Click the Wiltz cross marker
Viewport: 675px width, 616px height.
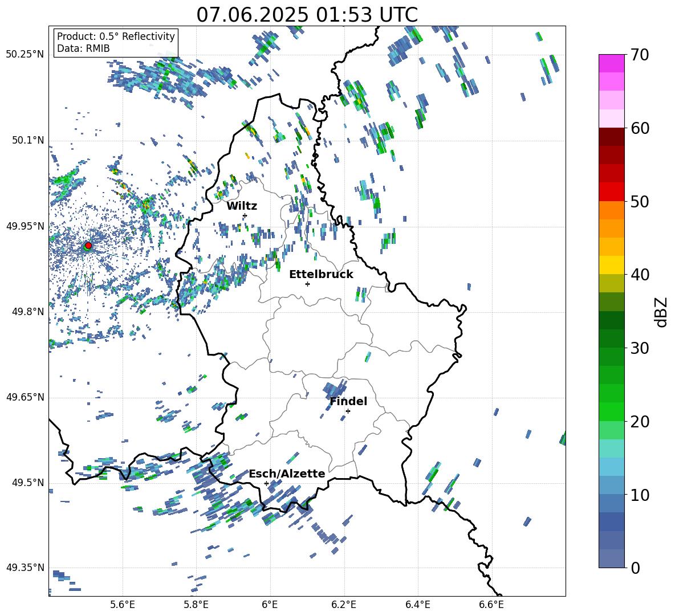tap(245, 215)
